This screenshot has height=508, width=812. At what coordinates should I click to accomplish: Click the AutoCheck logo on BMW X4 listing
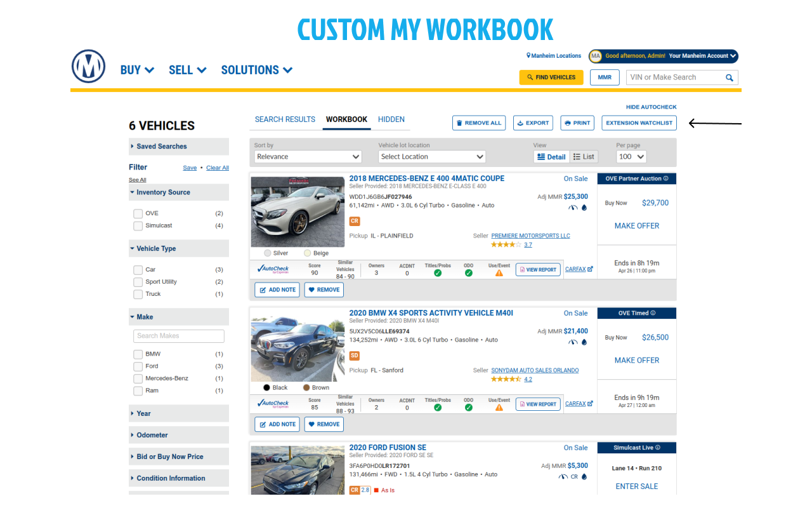[273, 404]
